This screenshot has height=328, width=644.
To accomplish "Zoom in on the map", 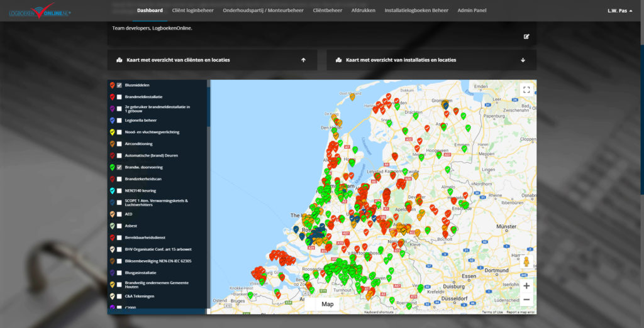I will (x=526, y=286).
